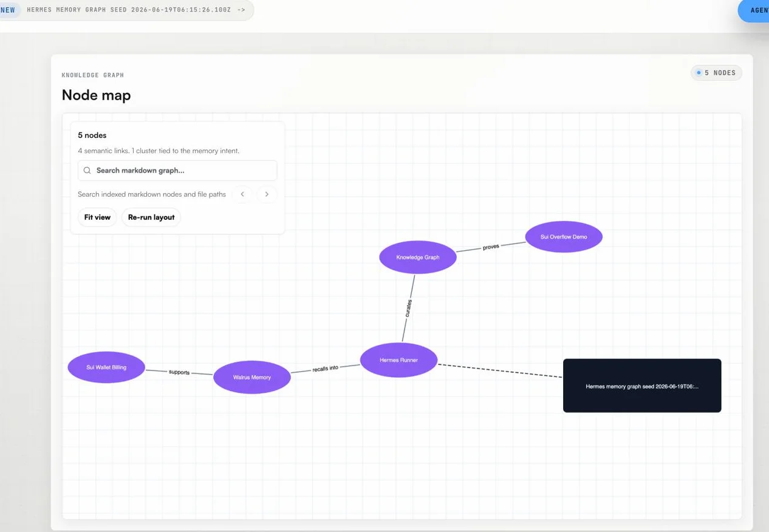
Task: Select the Walrus Memory node
Action: pyautogui.click(x=252, y=377)
